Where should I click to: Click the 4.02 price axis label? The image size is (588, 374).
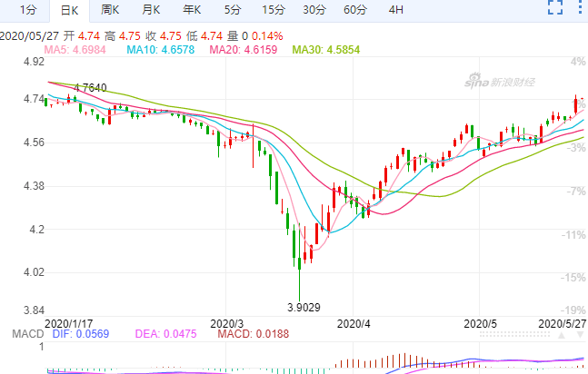tap(35, 272)
